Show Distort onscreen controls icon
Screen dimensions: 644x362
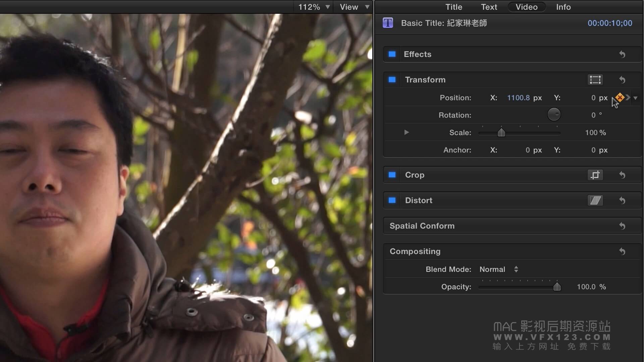pos(595,200)
